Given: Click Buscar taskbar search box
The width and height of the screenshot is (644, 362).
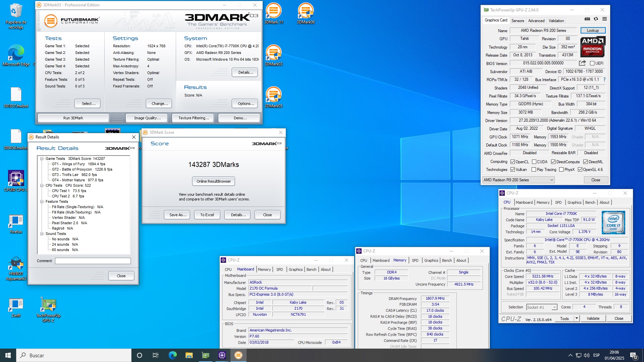Looking at the screenshot, I should (x=74, y=355).
